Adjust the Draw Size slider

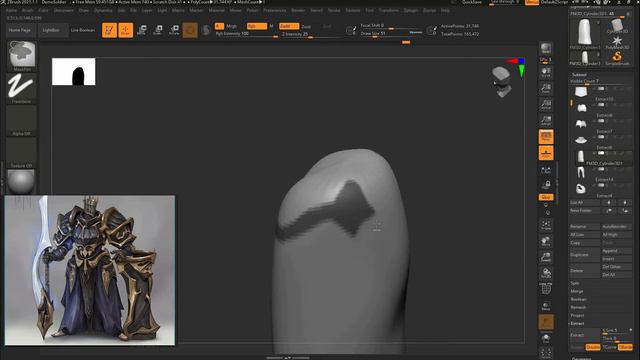(392, 33)
